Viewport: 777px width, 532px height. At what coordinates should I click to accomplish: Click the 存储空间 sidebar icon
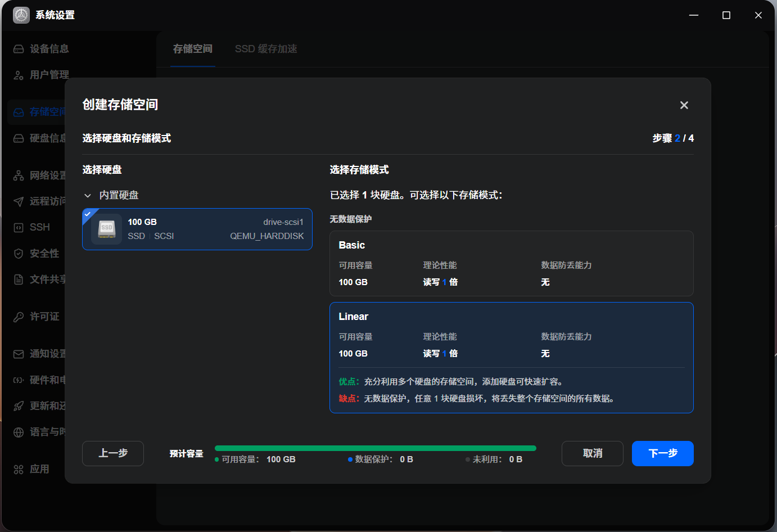point(19,112)
